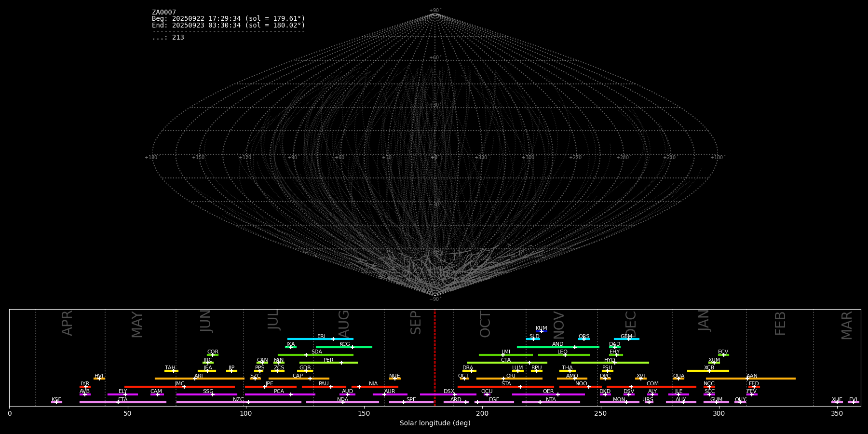Click the Solar longitude (deg) axis label
868x434 pixels.
click(x=435, y=423)
